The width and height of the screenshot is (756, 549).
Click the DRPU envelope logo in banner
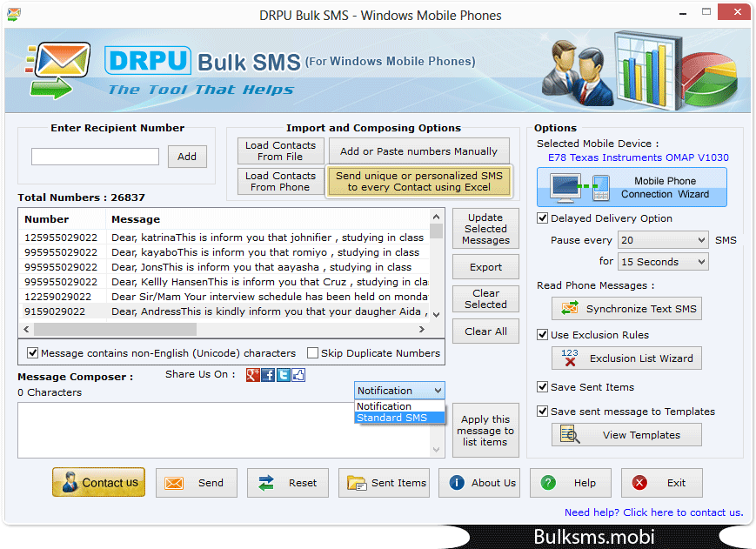[58, 70]
